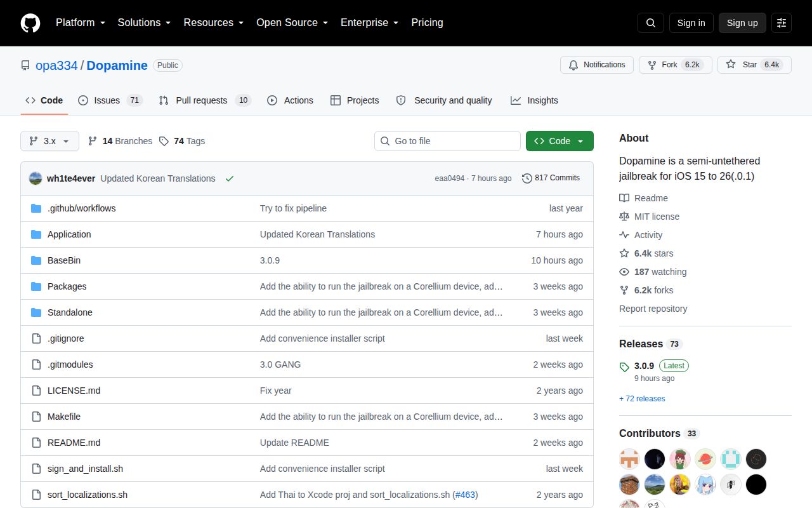Expand the 3.x branch selector

click(49, 141)
